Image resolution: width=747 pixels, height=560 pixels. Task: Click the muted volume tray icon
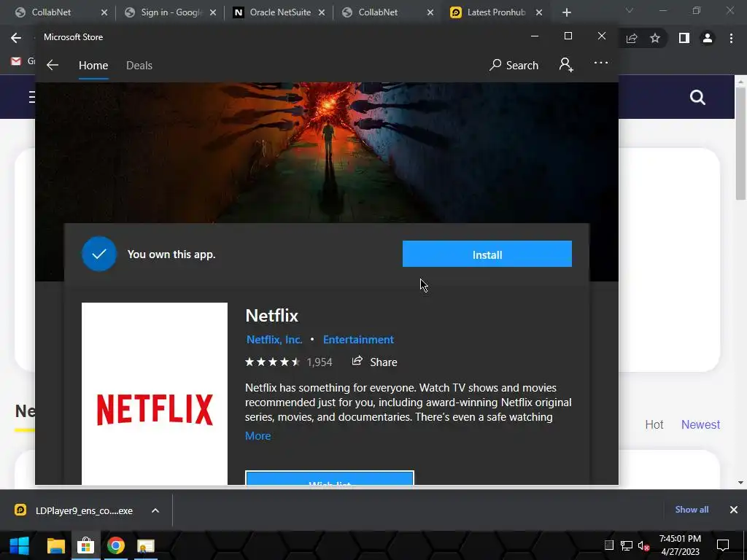pos(643,545)
